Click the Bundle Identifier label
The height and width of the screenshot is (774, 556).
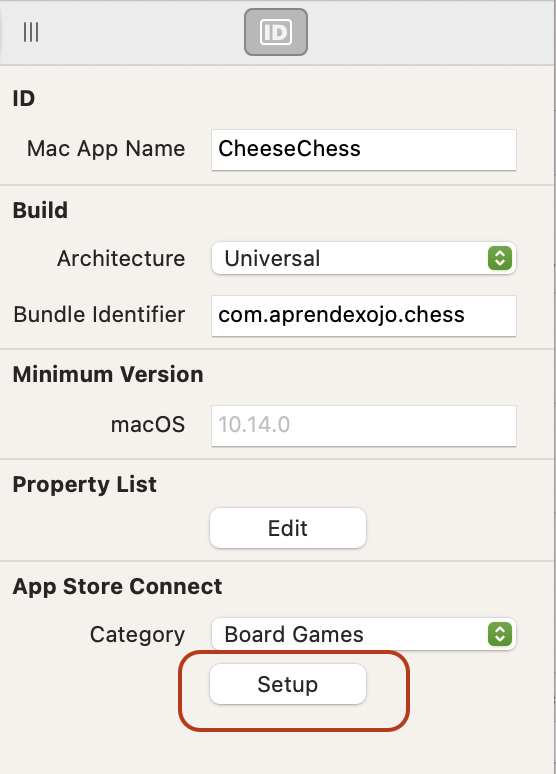point(99,314)
